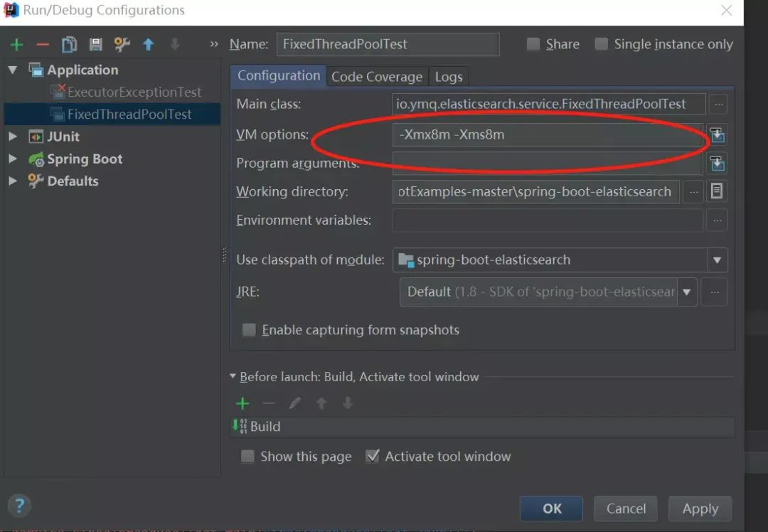Click the Program arguments field
Image resolution: width=768 pixels, height=532 pixels.
[x=548, y=163]
